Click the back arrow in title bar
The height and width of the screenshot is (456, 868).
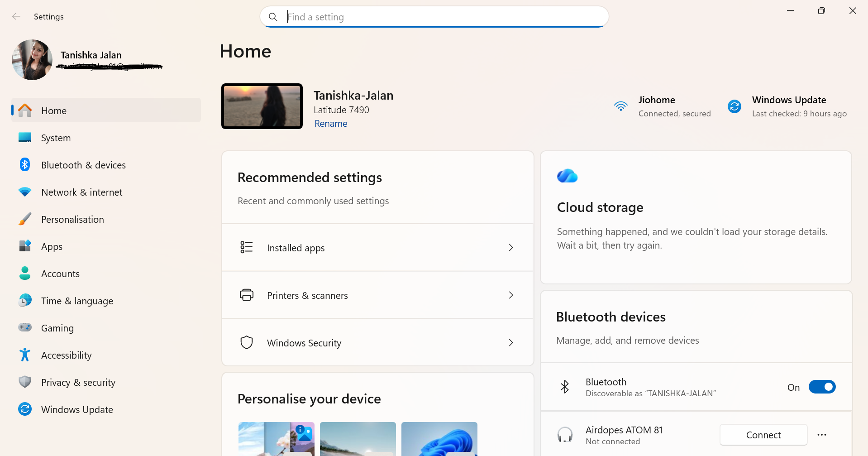coord(16,16)
